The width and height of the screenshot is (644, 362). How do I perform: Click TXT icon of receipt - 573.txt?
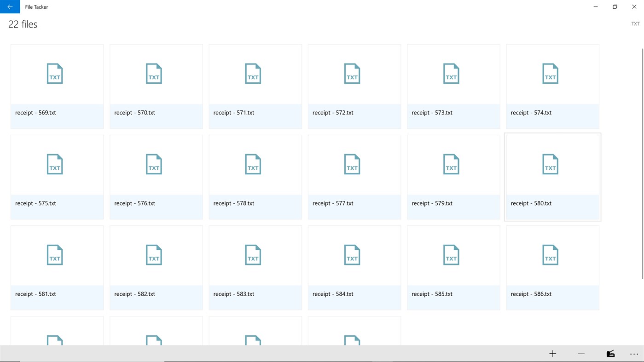pos(451,74)
